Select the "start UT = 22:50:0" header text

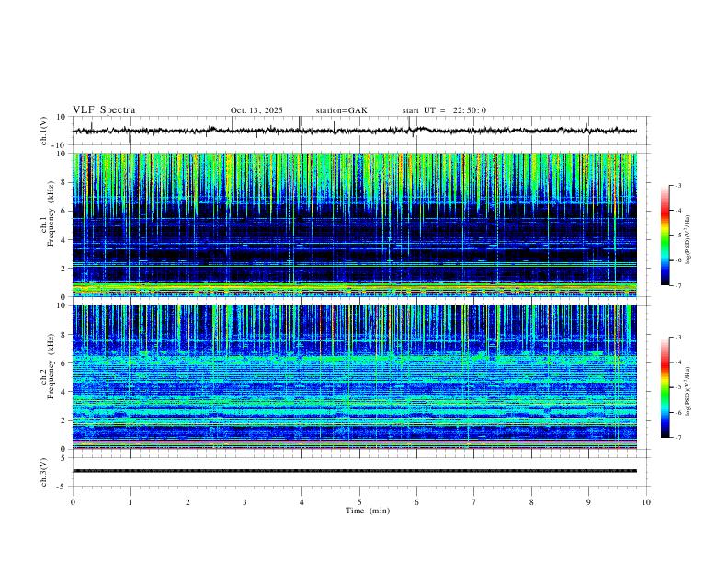[444, 110]
